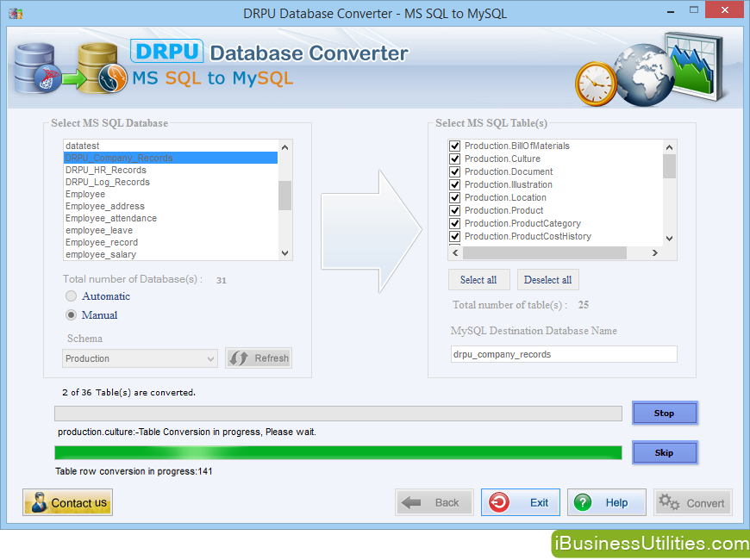Viewport: 750px width, 560px height.
Task: Click the Exit button label
Action: (539, 502)
